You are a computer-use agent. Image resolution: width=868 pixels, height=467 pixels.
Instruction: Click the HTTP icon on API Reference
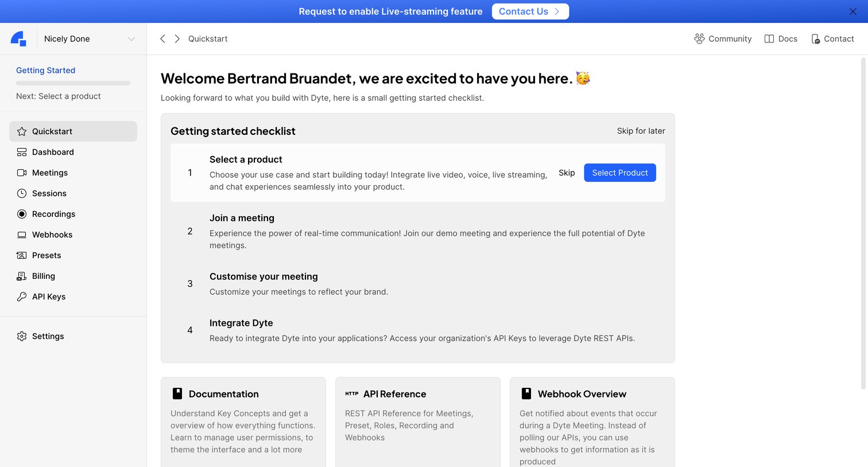(352, 394)
